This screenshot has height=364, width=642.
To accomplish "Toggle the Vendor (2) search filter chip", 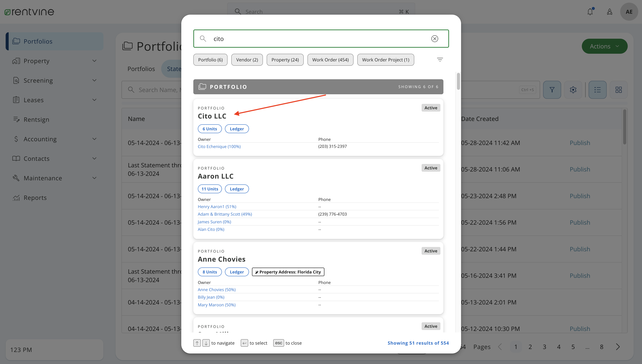I will [247, 60].
